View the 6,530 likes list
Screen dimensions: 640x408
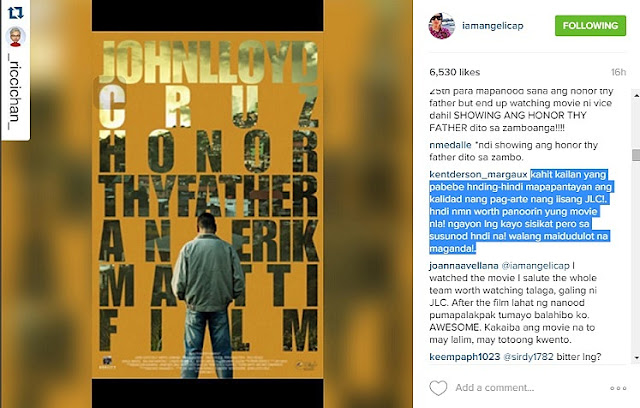click(454, 72)
